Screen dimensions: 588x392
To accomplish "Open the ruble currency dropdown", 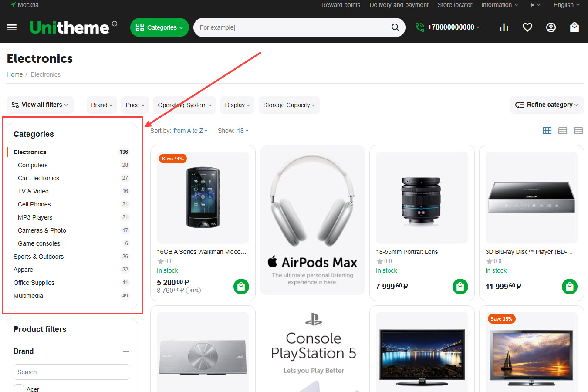I will click(536, 5).
